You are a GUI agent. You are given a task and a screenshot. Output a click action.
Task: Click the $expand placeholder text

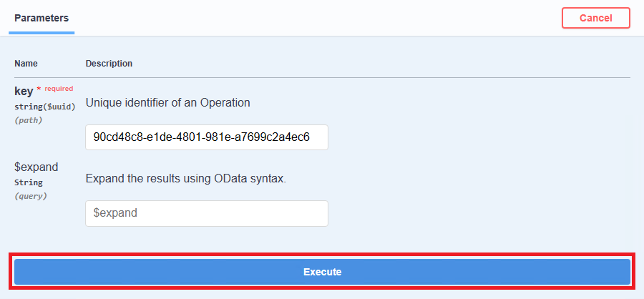tap(115, 213)
